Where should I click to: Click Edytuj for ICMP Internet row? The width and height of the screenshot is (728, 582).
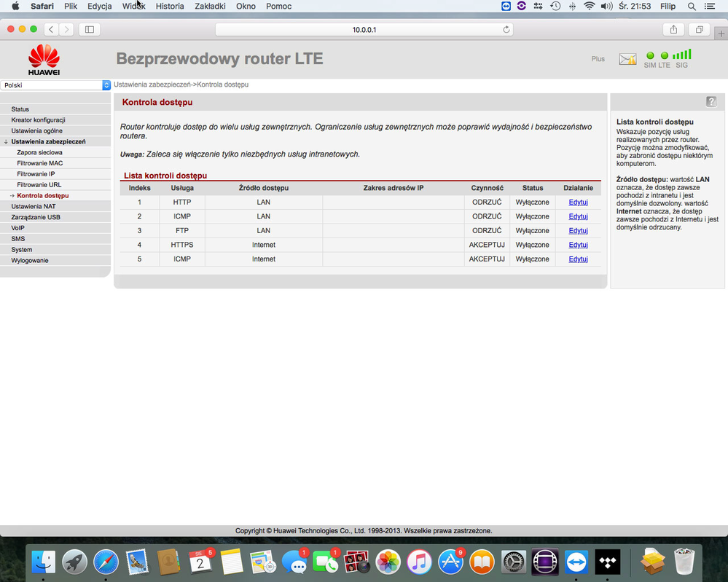(578, 259)
